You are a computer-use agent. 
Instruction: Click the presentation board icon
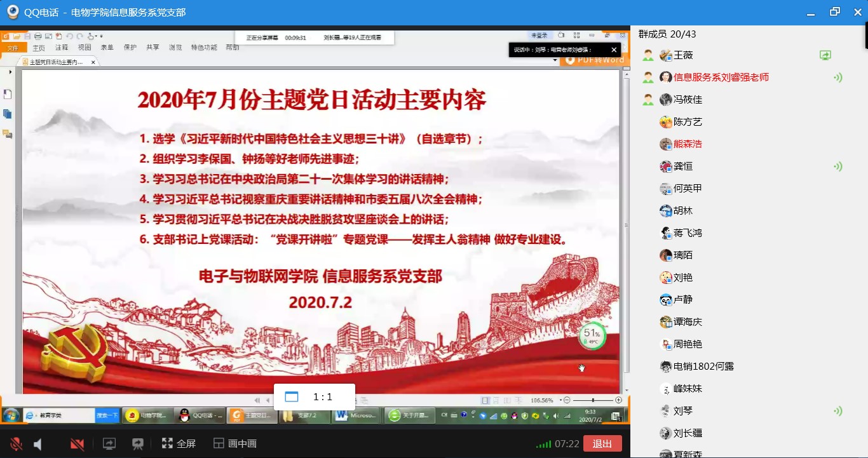tap(137, 444)
